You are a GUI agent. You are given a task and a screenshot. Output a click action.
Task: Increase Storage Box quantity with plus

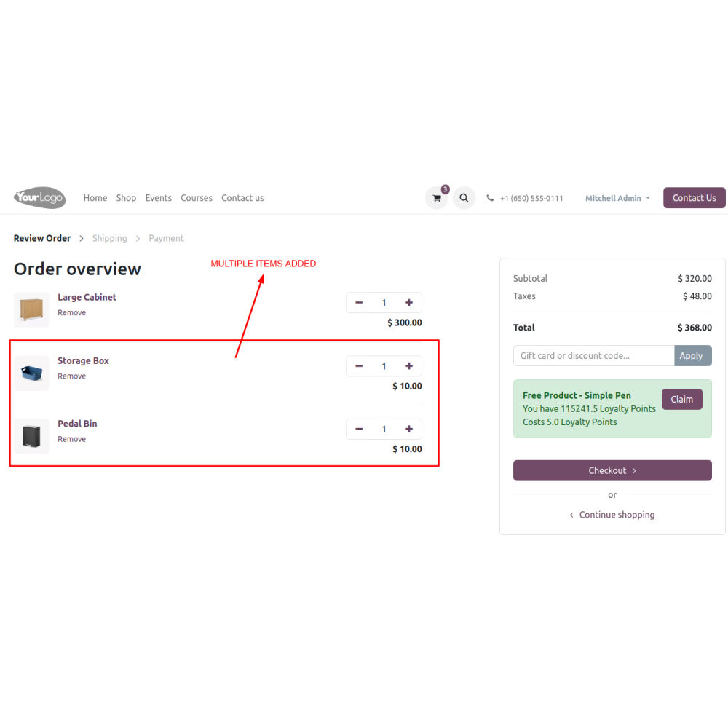click(409, 366)
